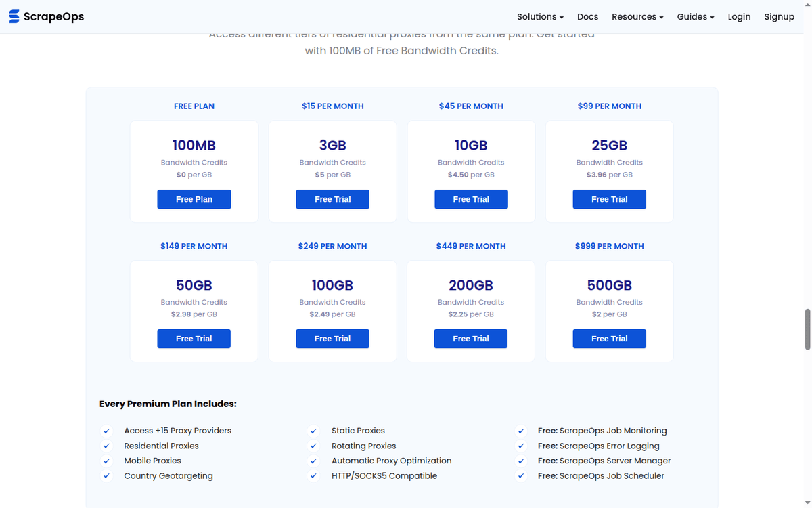812x508 pixels.
Task: Open the Solutions dropdown menu
Action: [540, 17]
